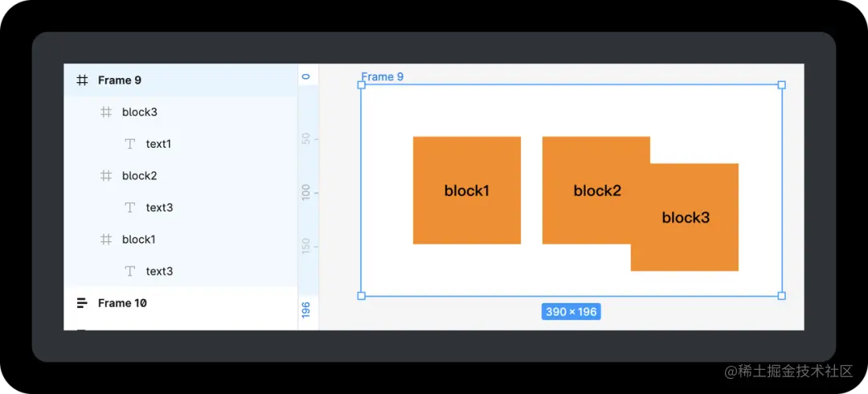This screenshot has height=394, width=868.
Task: Click the text icon under block2 layer
Action: click(130, 207)
